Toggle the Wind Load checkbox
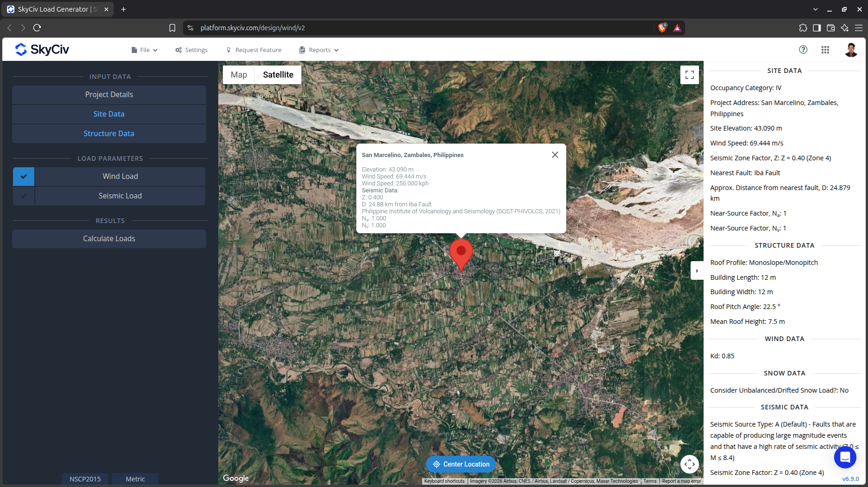 pyautogui.click(x=24, y=176)
